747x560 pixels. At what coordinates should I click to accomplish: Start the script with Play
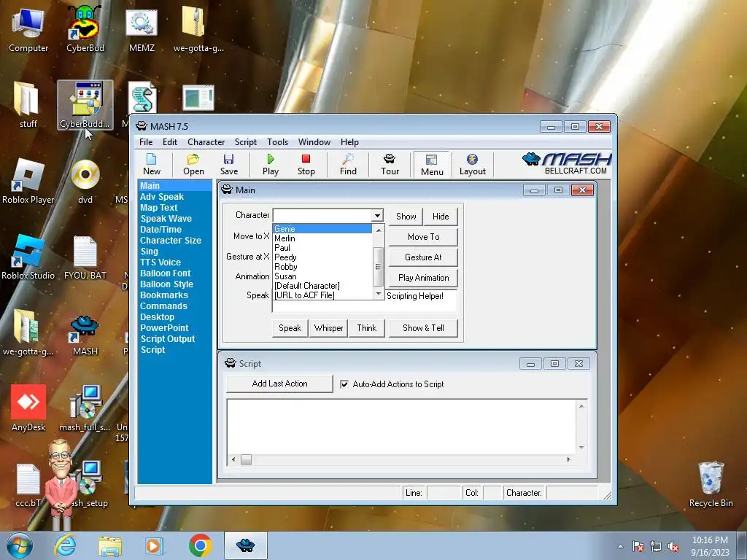[x=271, y=165]
